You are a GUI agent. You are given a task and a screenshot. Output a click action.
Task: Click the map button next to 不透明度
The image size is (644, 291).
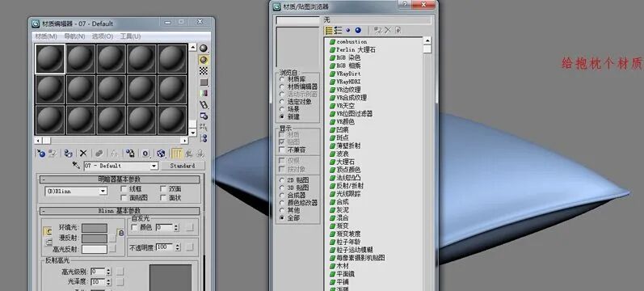(189, 247)
